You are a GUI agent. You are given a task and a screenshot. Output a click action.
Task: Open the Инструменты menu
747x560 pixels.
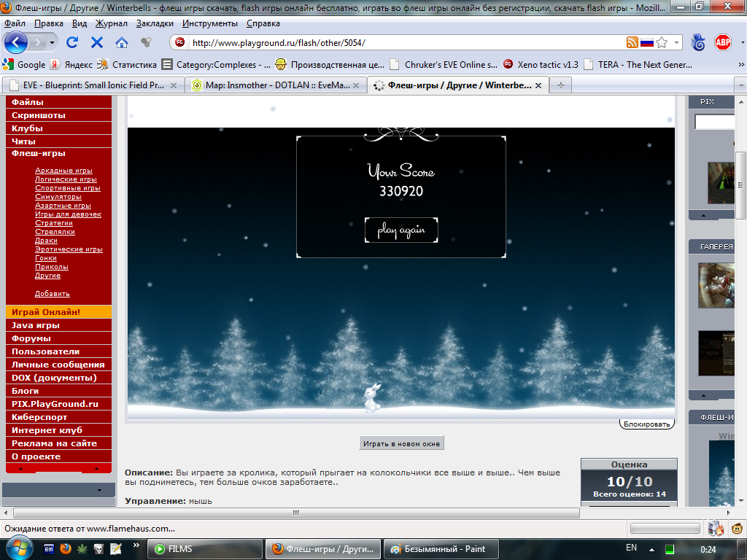point(209,23)
